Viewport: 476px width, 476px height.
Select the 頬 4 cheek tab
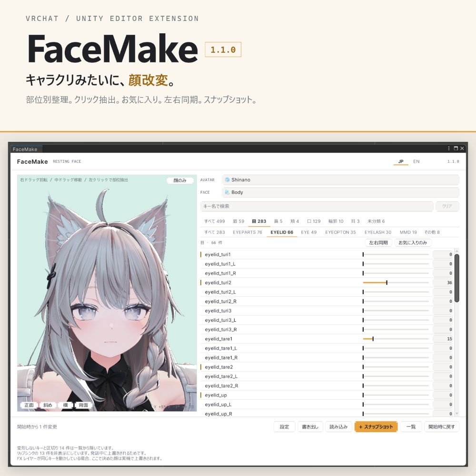295,221
